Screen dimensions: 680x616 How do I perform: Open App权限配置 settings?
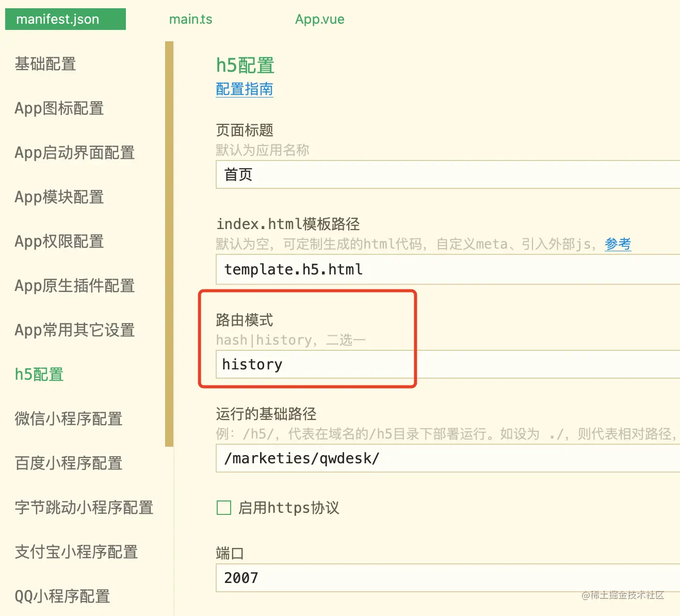[x=59, y=241]
